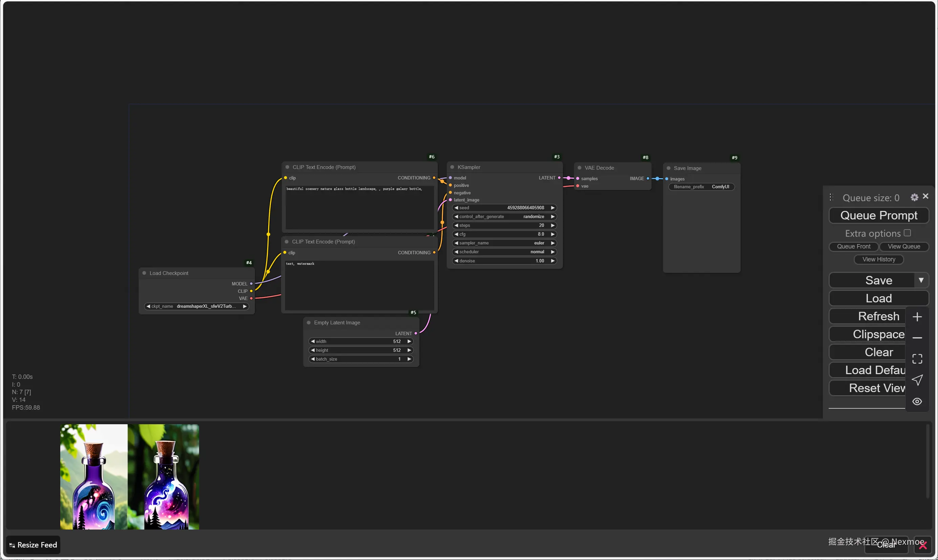Screen dimensions: 938x560
Task: Click the Resize Feed button
Action: coord(33,545)
